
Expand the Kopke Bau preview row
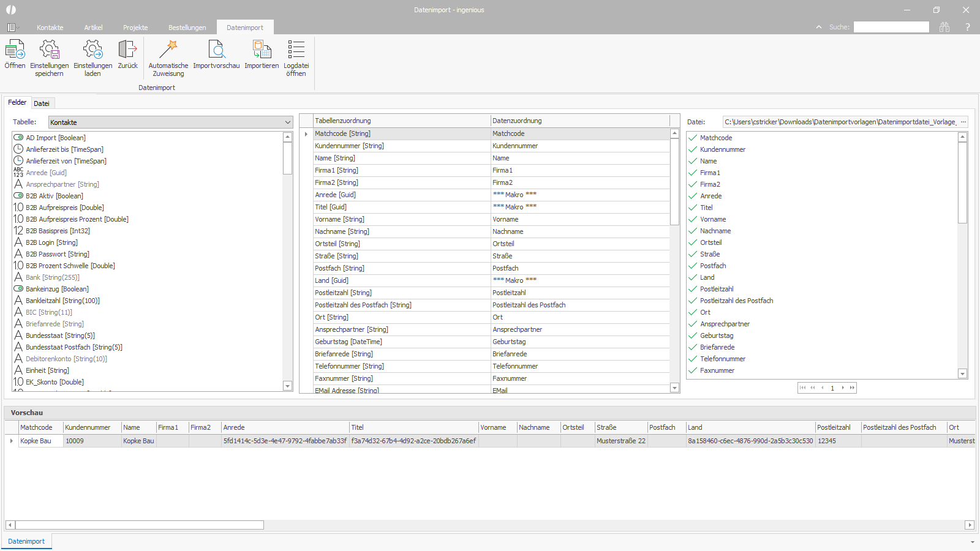pyautogui.click(x=11, y=441)
